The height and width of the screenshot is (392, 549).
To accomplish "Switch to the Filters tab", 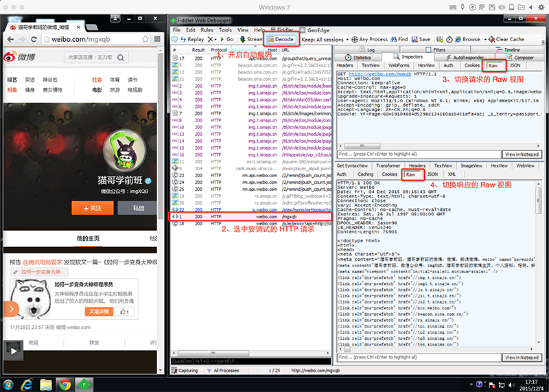I will 436,49.
